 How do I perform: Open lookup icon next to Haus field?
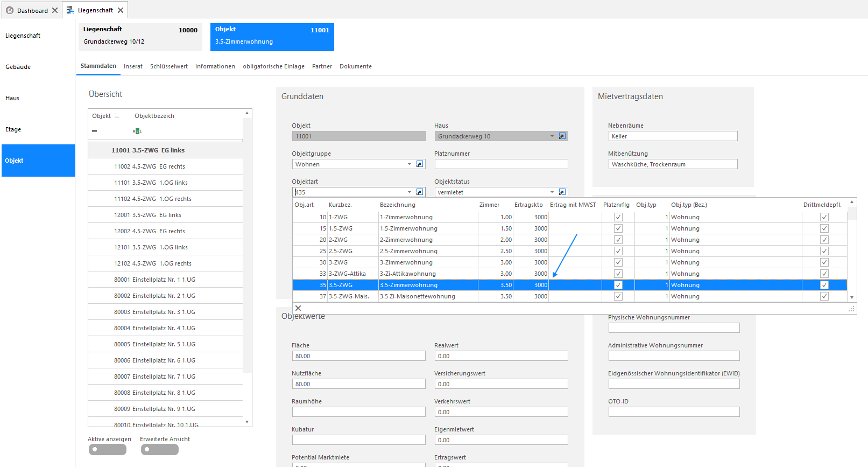click(x=562, y=136)
